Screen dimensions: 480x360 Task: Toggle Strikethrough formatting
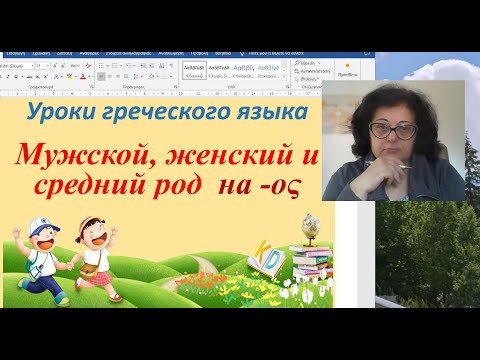point(30,77)
